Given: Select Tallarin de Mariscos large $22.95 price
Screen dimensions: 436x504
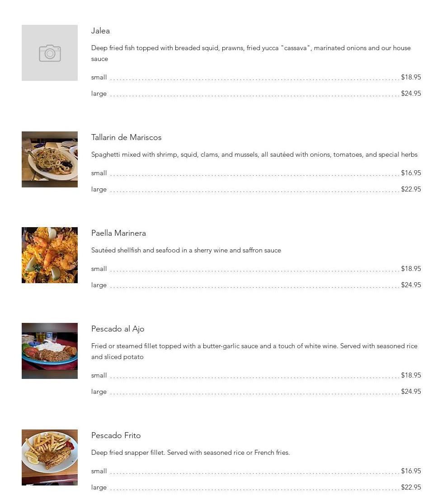Looking at the screenshot, I should point(411,189).
